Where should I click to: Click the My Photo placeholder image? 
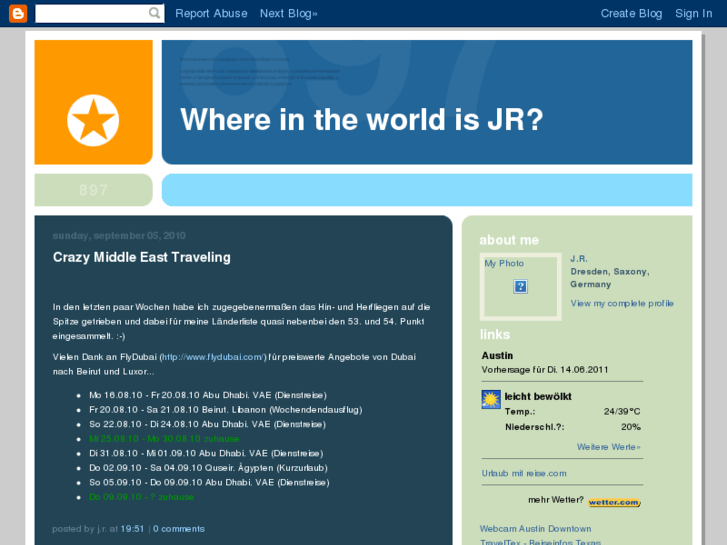click(520, 287)
